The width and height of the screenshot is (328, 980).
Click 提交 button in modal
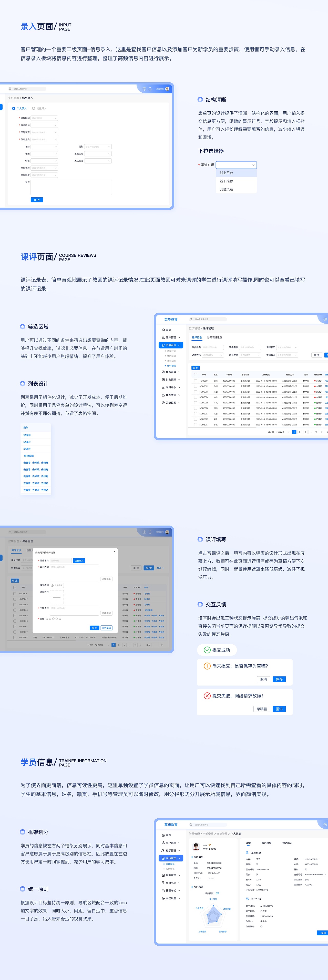coord(95,628)
